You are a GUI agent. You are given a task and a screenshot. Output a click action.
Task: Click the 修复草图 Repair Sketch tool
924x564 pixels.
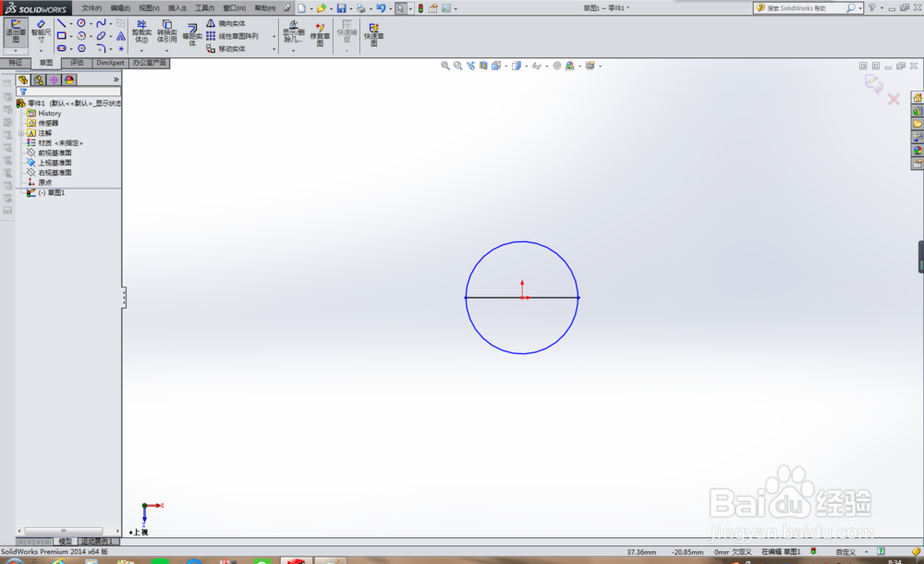pyautogui.click(x=320, y=34)
